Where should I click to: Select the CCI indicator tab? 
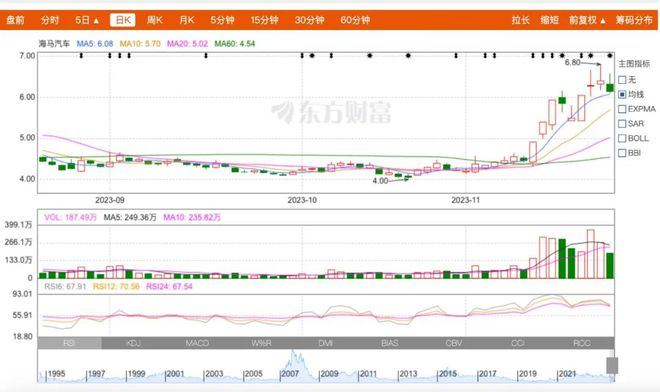(x=518, y=343)
